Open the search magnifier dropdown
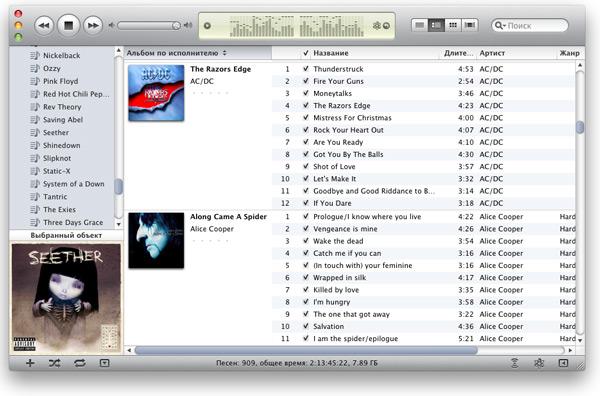The width and height of the screenshot is (600, 396). (x=500, y=26)
